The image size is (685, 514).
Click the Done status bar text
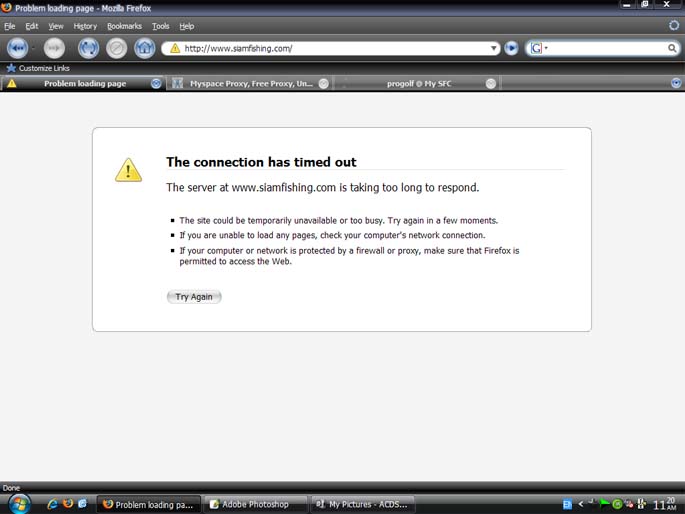[11, 488]
